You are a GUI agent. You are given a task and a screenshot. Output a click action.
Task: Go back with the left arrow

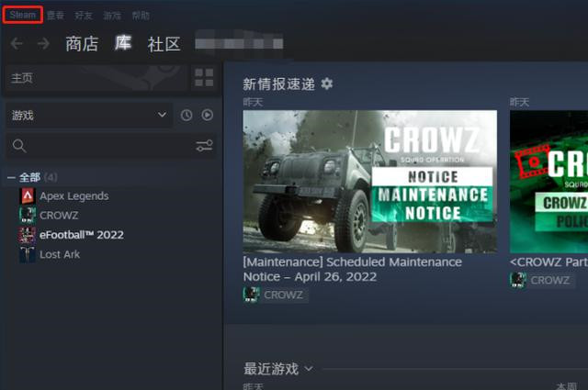(x=17, y=44)
